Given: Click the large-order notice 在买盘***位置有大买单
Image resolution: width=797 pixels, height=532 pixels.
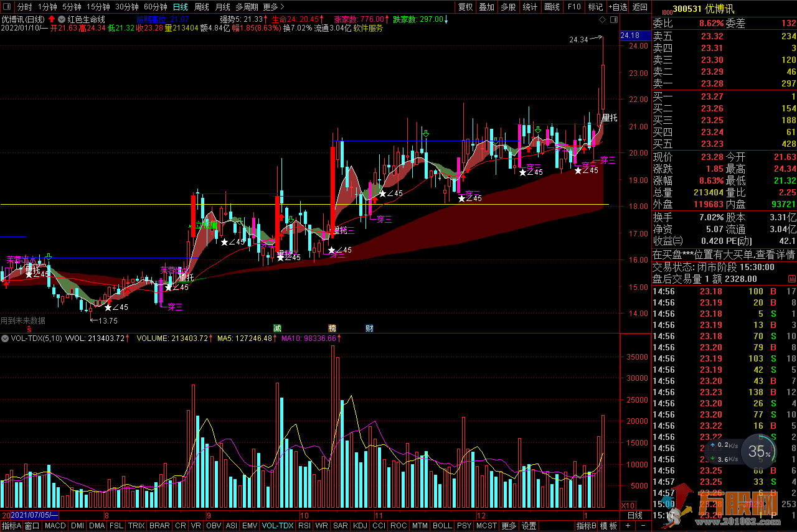Looking at the screenshot, I should (724, 254).
